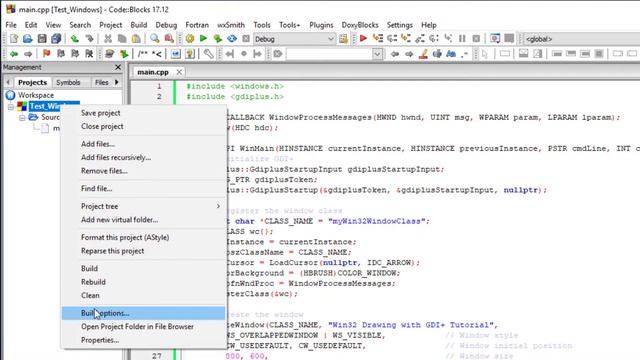The image size is (640, 360).
Task: Close the main.cpp editor tab
Action: pos(179,72)
